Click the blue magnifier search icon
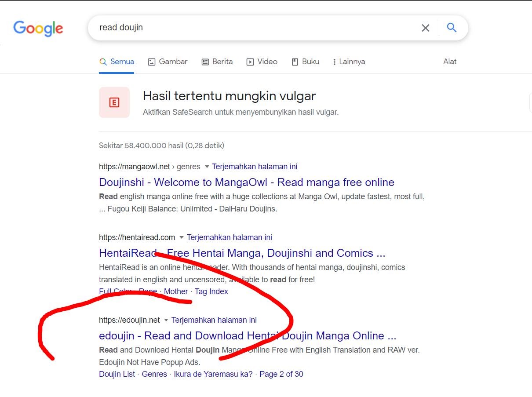532x397 pixels. click(x=452, y=28)
